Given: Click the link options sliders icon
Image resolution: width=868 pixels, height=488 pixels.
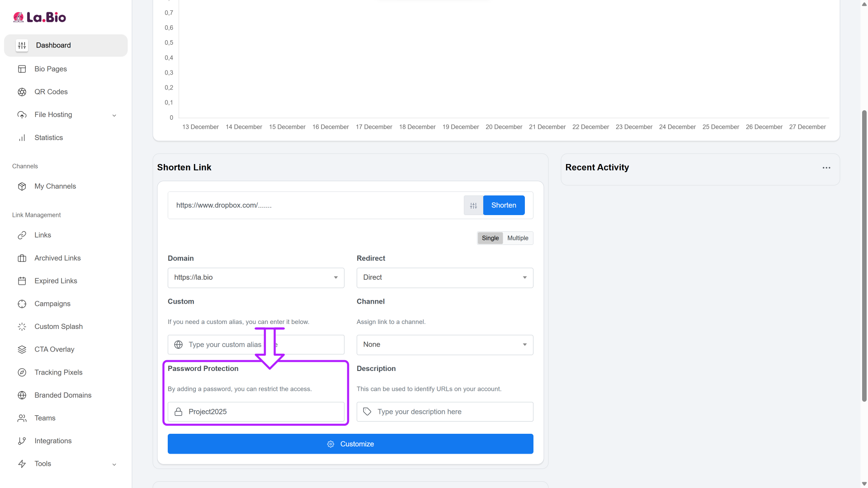Looking at the screenshot, I should [473, 206].
